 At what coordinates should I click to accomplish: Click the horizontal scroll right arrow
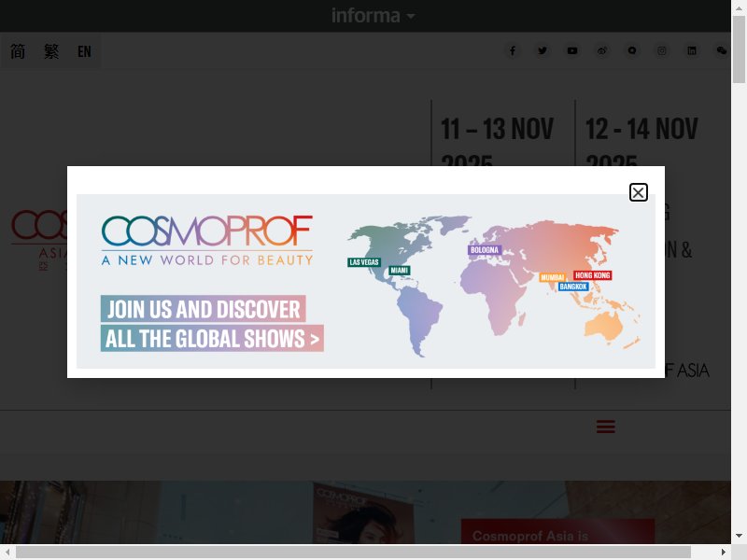coord(723,552)
